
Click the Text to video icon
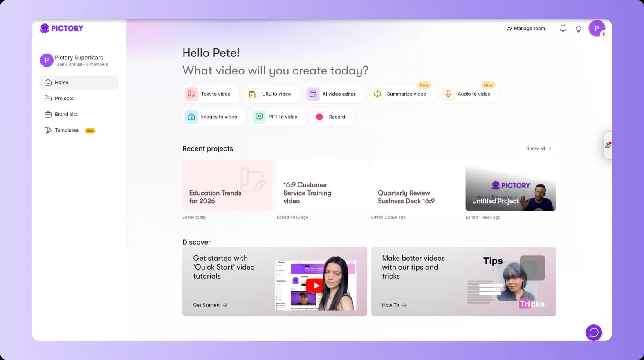(191, 94)
